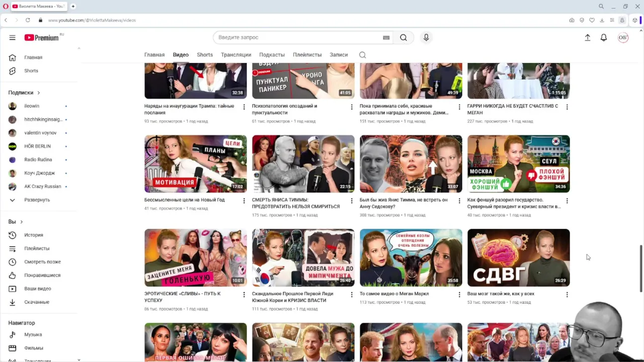The width and height of the screenshot is (644, 362).
Task: Open ileowin subscription channel
Action: (x=32, y=106)
